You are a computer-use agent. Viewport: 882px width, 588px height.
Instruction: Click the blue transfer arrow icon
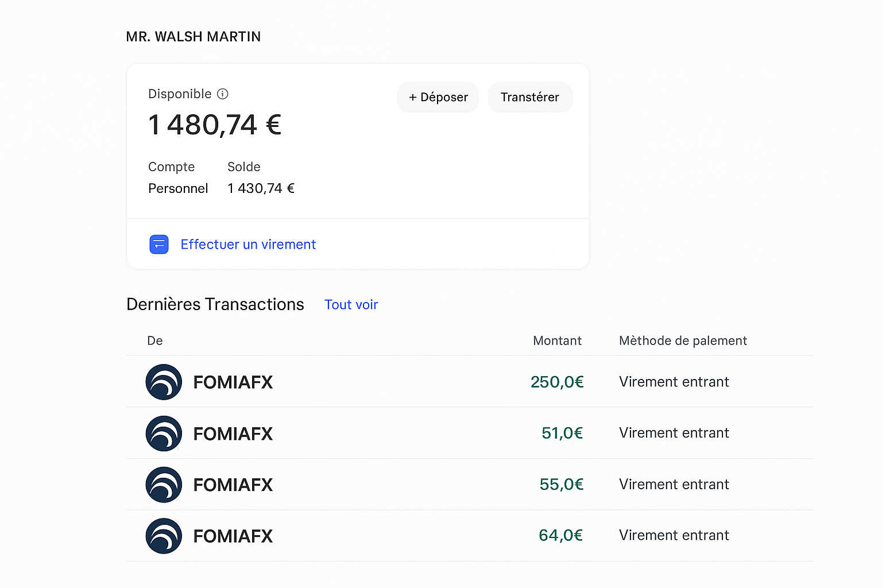tap(158, 244)
